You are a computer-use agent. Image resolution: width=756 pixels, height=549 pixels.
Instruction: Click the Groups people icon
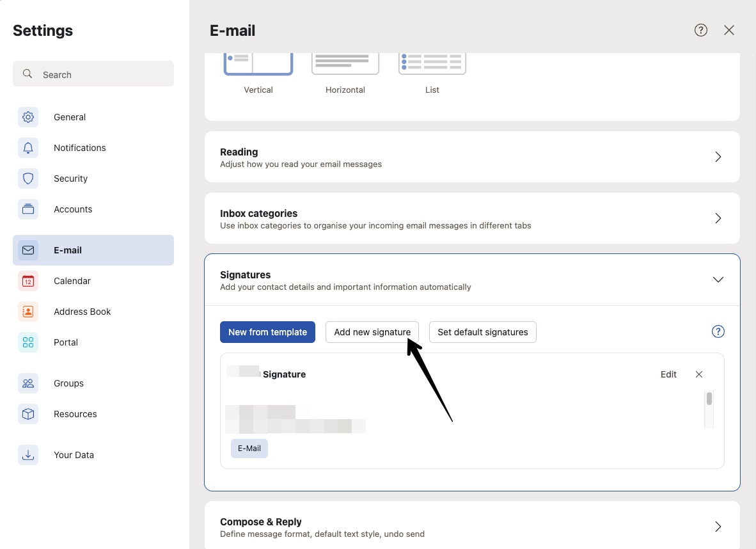pyautogui.click(x=28, y=383)
